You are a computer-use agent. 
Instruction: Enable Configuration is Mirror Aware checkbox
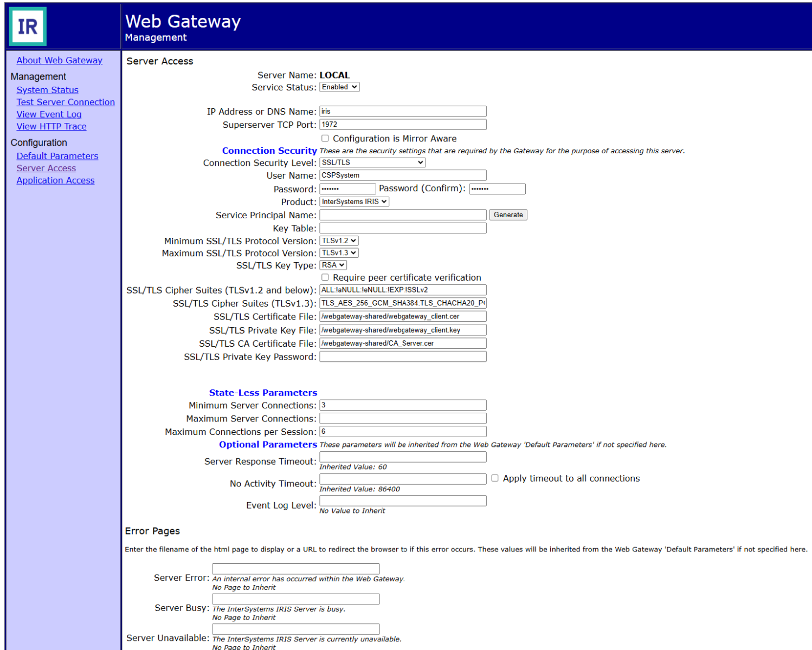(x=325, y=139)
